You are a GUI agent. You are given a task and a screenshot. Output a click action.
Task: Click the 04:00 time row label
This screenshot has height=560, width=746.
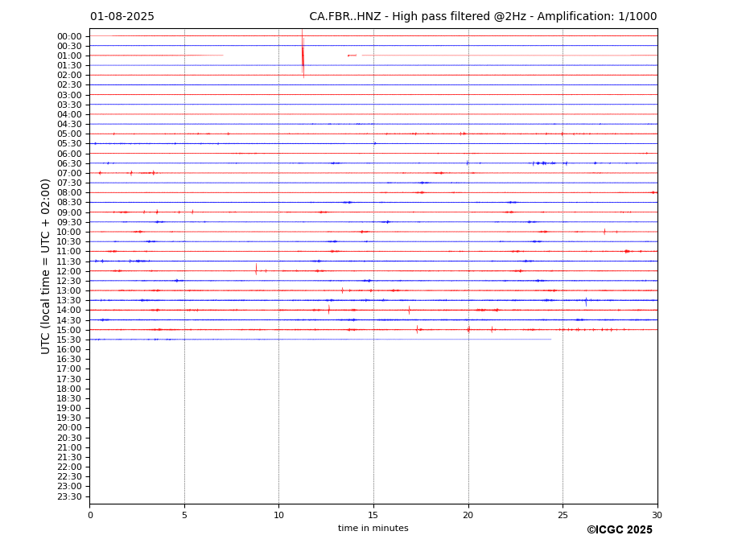click(69, 115)
